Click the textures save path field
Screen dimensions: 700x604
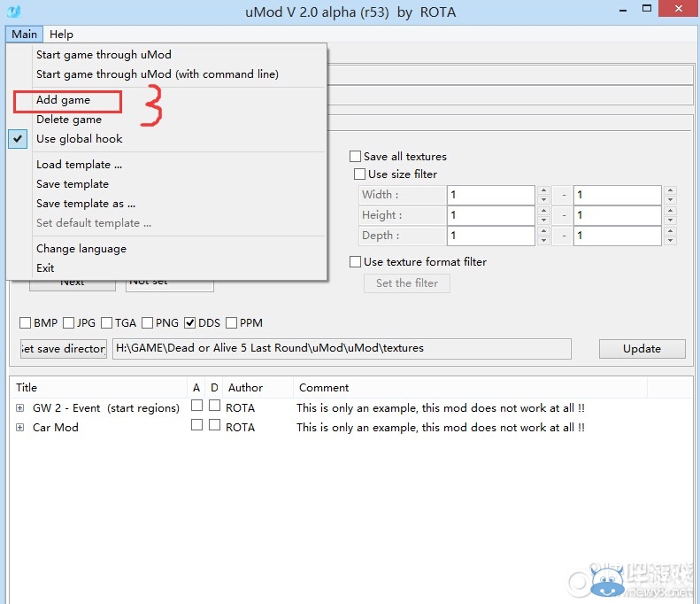(342, 348)
